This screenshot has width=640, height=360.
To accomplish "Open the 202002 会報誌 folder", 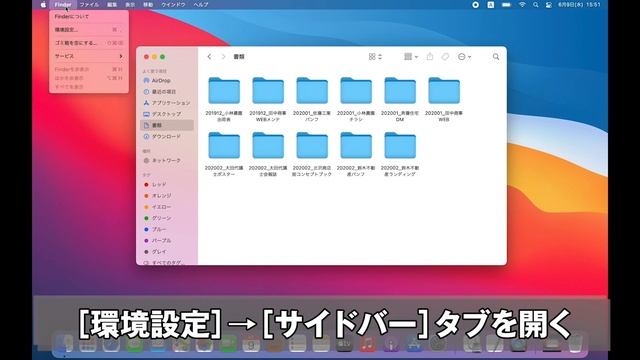I will click(x=268, y=145).
